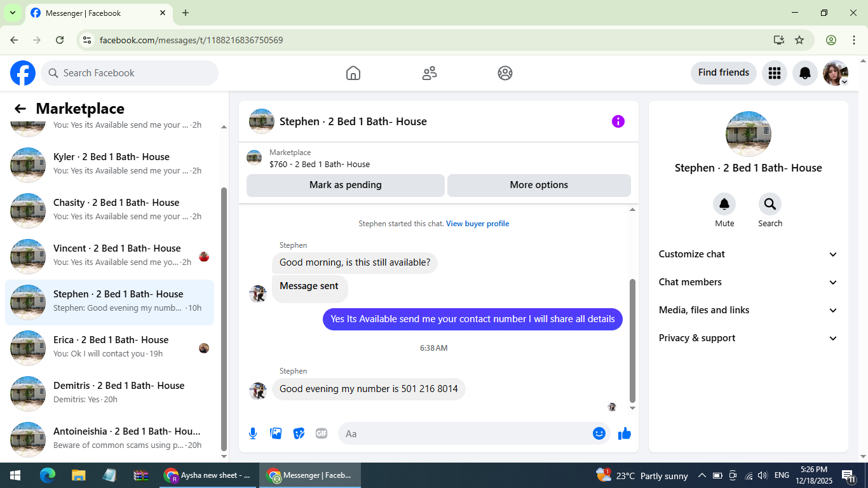The image size is (868, 488).
Task: Go back from Marketplace chats list
Action: (x=20, y=109)
